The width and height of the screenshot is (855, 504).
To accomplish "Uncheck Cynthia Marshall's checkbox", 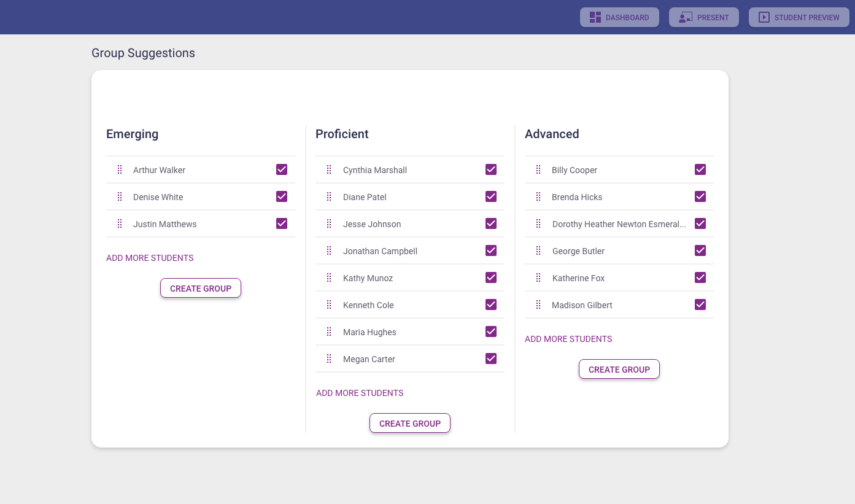I will (x=491, y=169).
